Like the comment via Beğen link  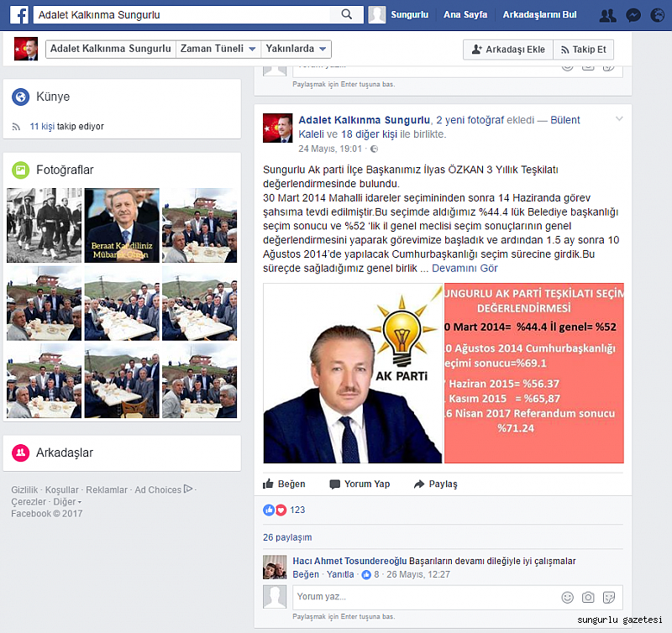306,575
